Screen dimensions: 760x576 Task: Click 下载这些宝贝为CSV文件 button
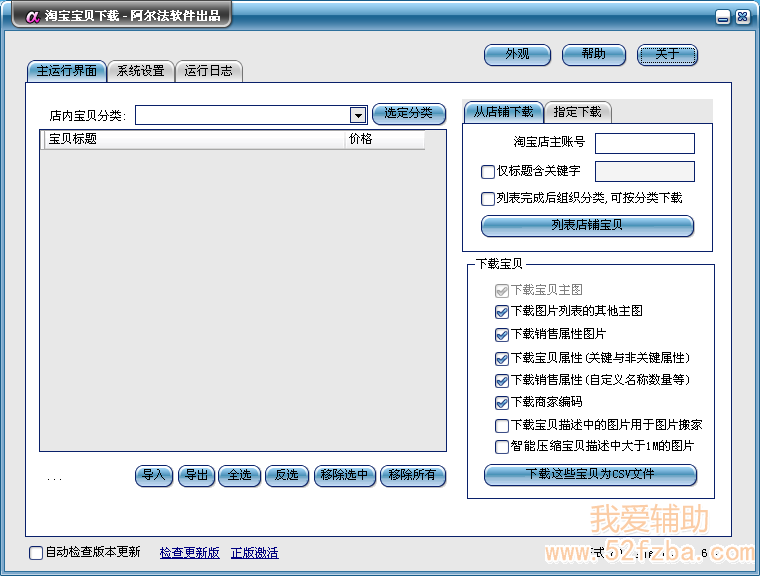[590, 475]
